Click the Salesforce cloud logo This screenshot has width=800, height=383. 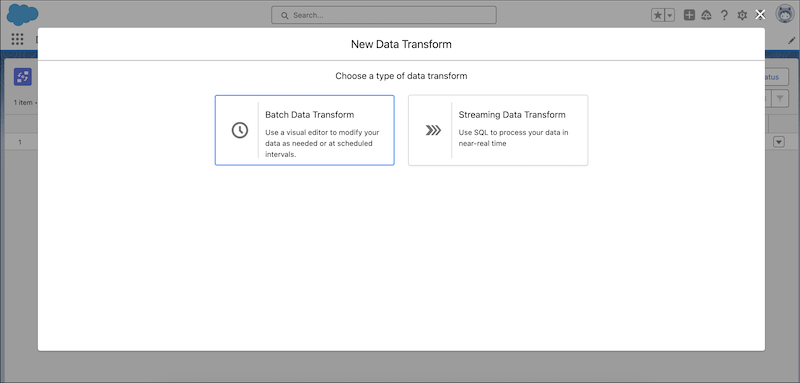point(22,15)
